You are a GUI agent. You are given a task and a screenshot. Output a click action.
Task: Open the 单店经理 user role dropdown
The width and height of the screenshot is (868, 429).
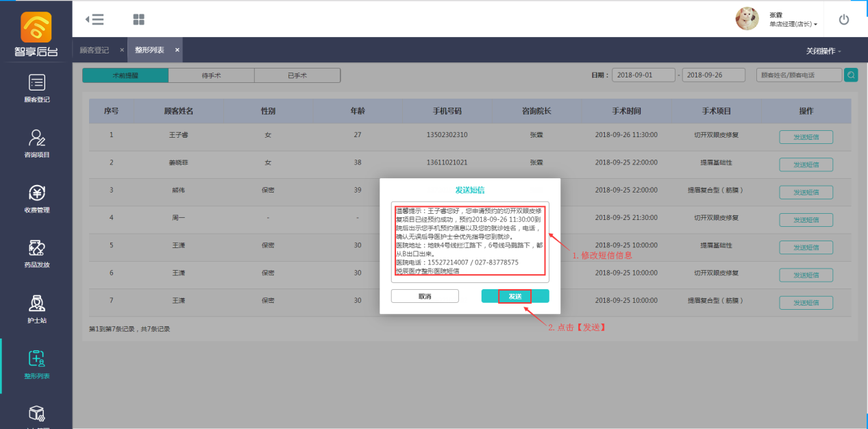[793, 24]
